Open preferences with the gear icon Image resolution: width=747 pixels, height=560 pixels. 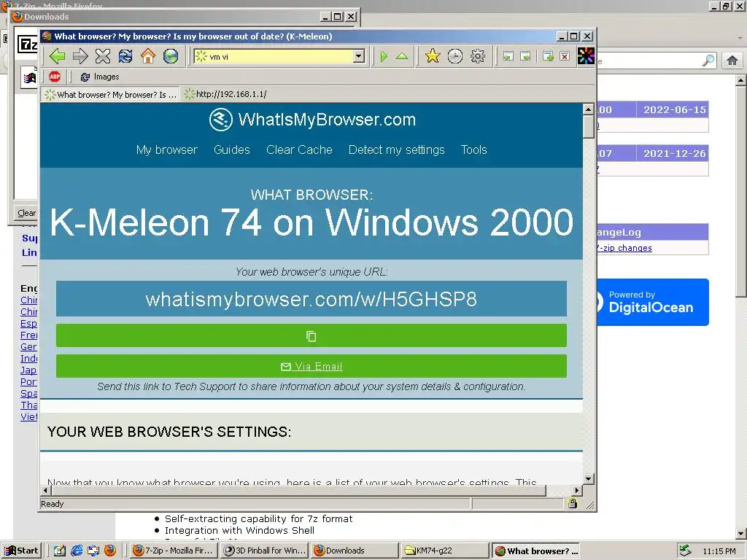(478, 56)
